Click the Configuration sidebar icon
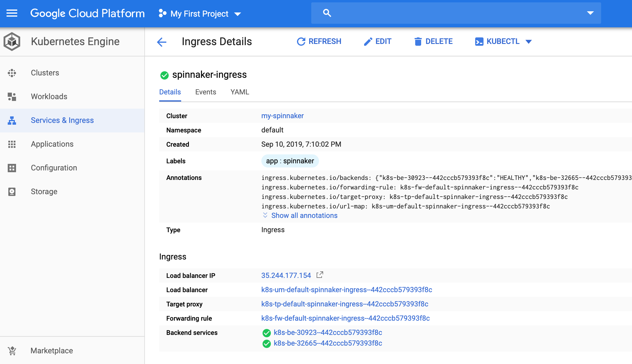This screenshot has width=632, height=364. 12,168
